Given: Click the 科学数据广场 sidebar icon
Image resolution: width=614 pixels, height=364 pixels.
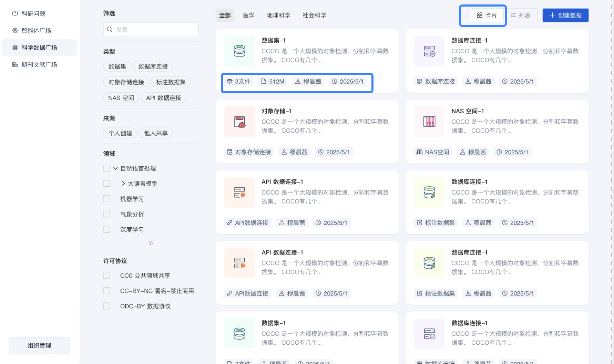Looking at the screenshot, I should 15,48.
